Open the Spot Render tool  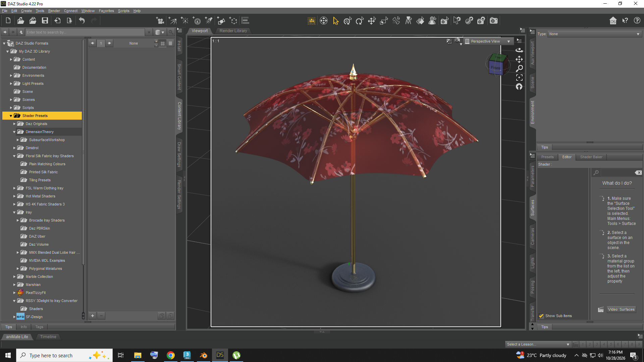tap(444, 21)
